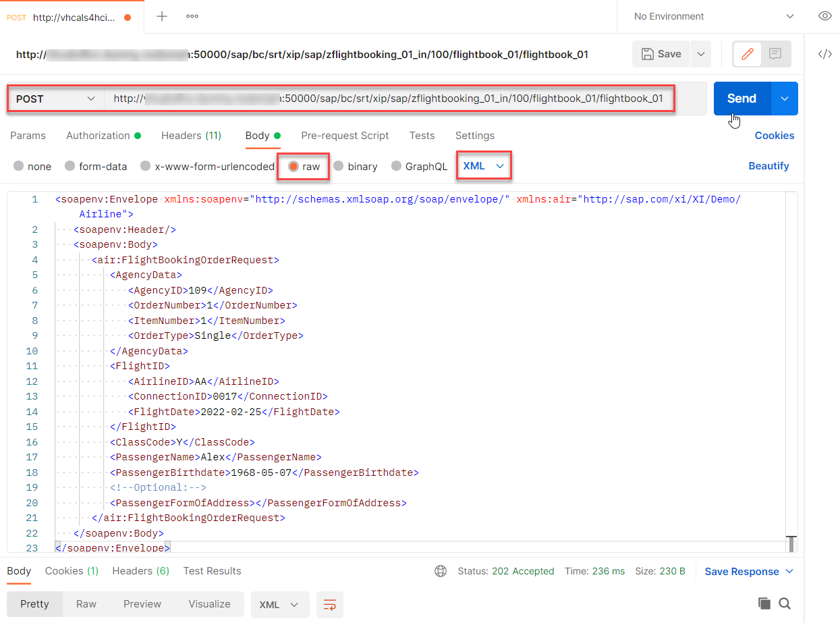Open a new request tab with plus icon
This screenshot has height=623, width=840.
(162, 16)
